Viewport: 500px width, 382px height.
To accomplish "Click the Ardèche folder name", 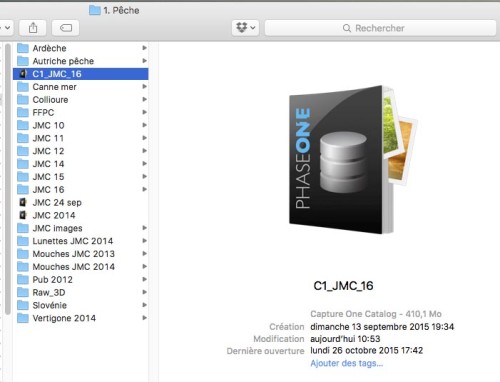I will point(49,48).
